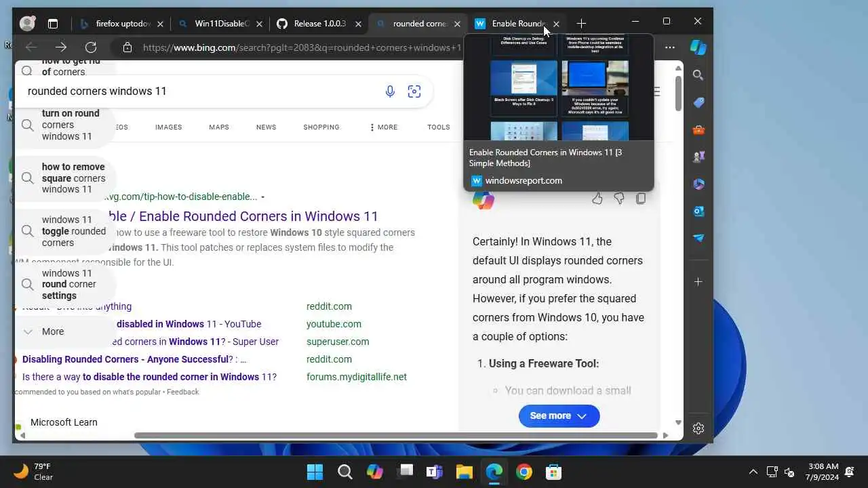Dislike the Copilot answer with thumbs down
The width and height of the screenshot is (868, 488).
point(619,199)
